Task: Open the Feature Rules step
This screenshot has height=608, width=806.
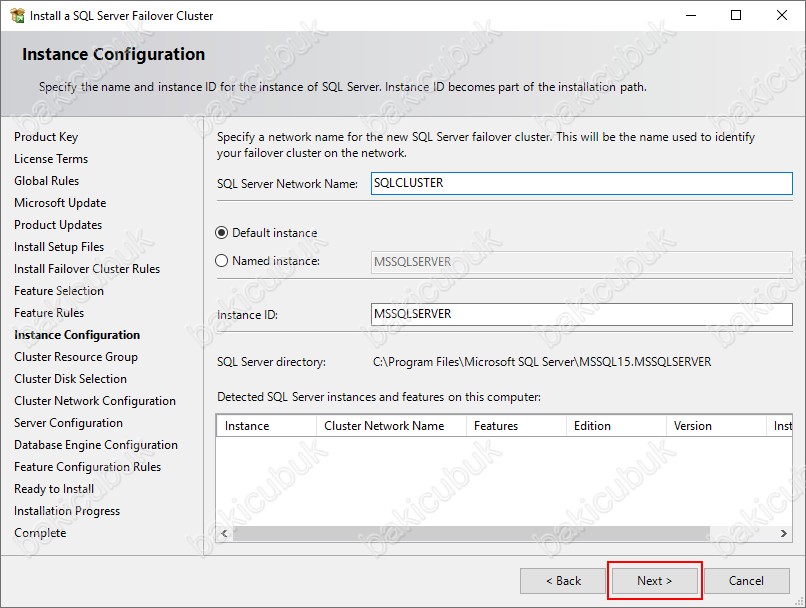Action: (x=49, y=313)
